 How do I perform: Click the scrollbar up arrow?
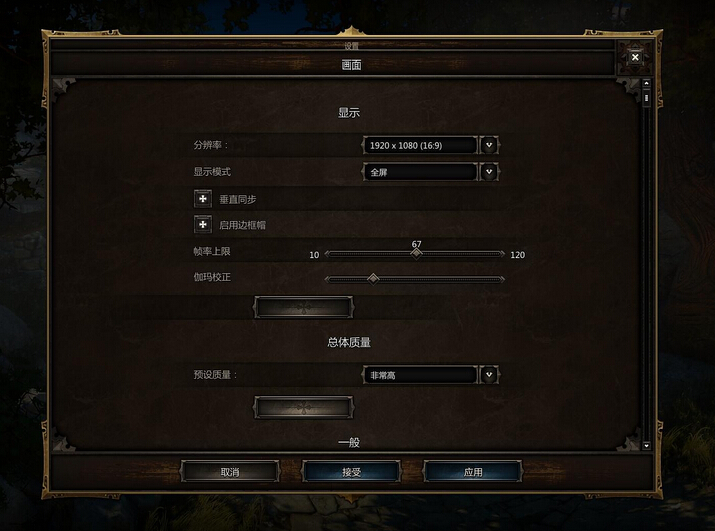pos(646,83)
